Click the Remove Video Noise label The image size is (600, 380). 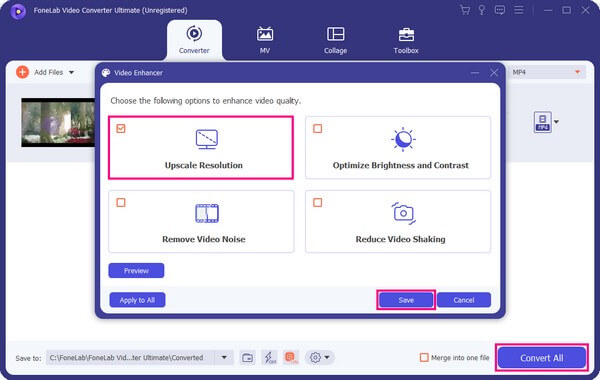coord(204,239)
